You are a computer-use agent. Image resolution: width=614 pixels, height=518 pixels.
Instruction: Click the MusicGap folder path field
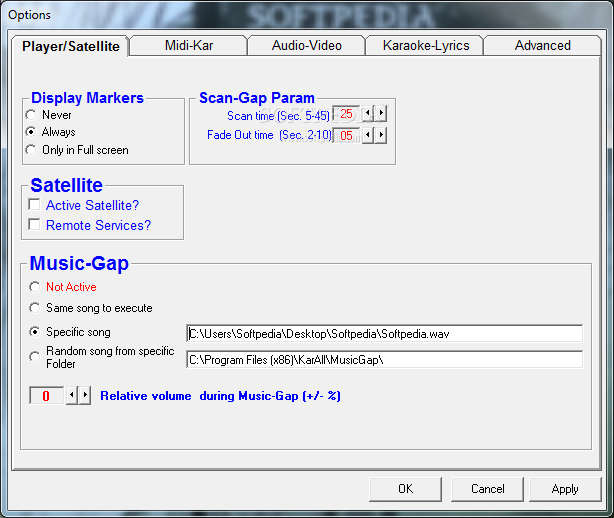(385, 360)
